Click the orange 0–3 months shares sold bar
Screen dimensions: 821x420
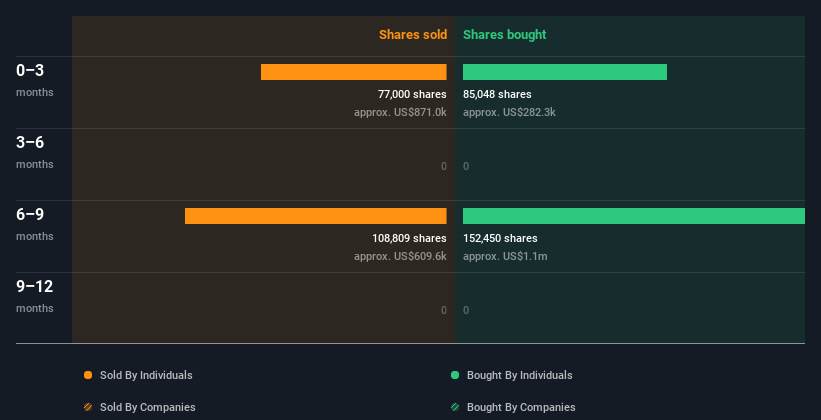(x=353, y=72)
